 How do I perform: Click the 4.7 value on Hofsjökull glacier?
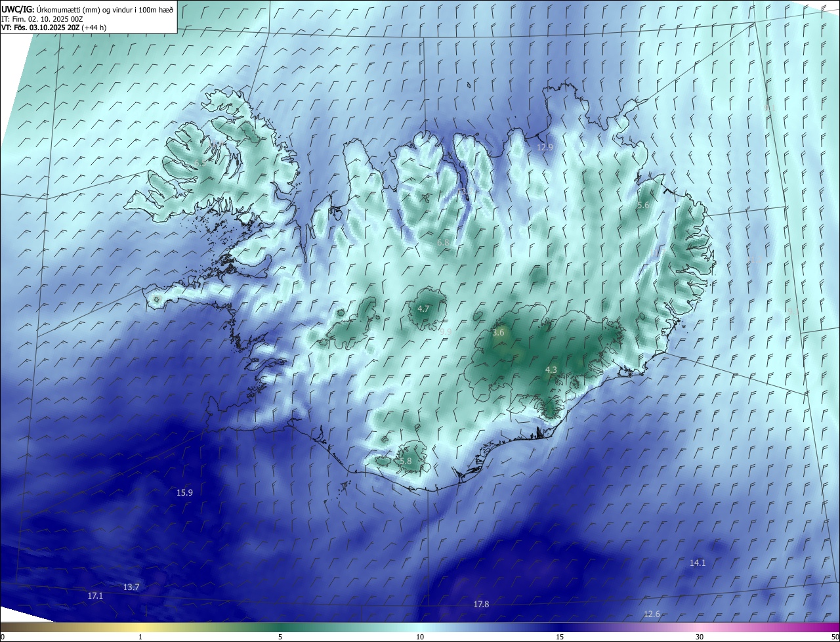[423, 309]
